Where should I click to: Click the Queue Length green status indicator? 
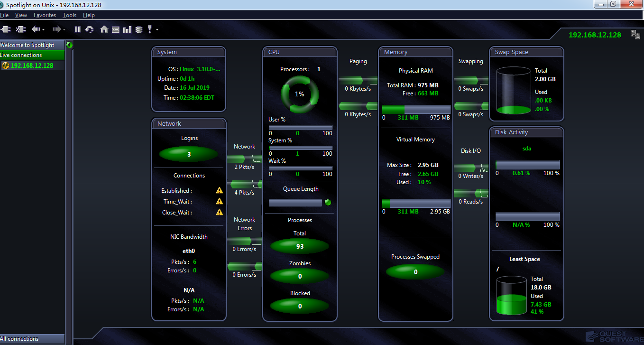click(x=327, y=203)
